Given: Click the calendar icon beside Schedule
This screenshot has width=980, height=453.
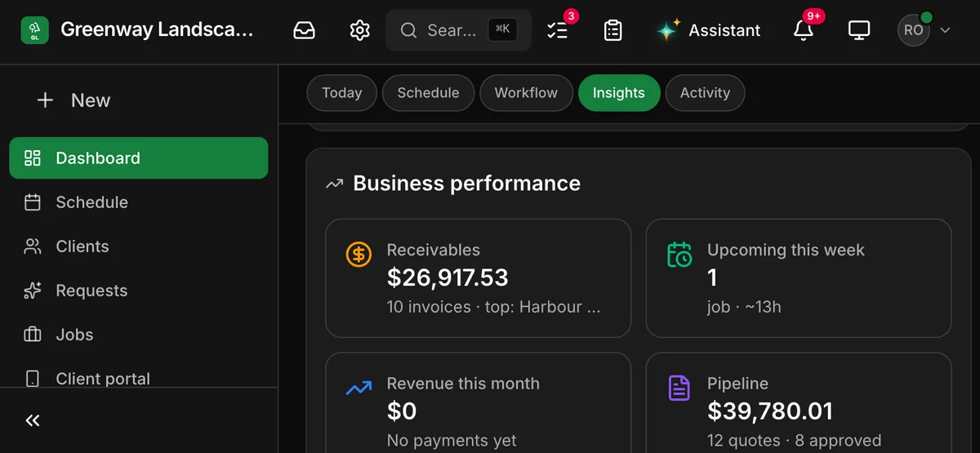Looking at the screenshot, I should [x=33, y=202].
